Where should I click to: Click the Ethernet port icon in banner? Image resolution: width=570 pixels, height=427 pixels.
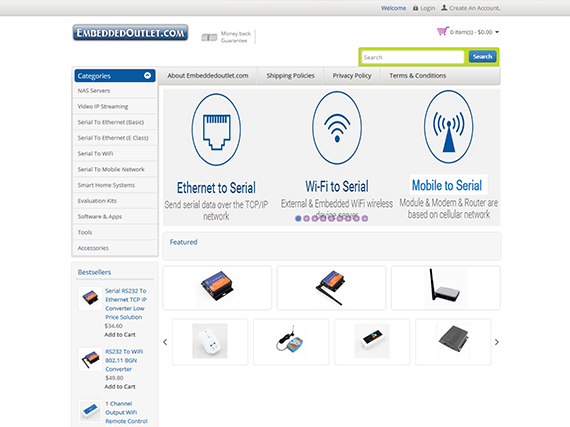216,130
